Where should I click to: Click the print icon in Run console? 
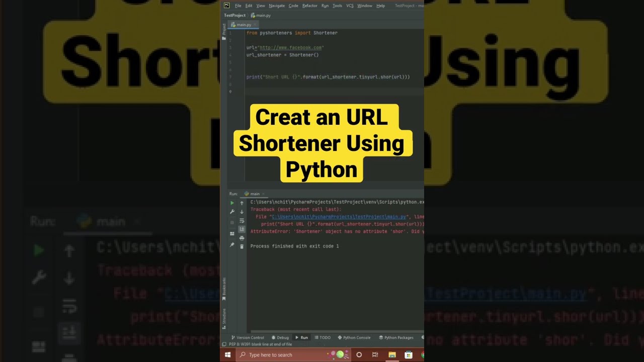242,238
